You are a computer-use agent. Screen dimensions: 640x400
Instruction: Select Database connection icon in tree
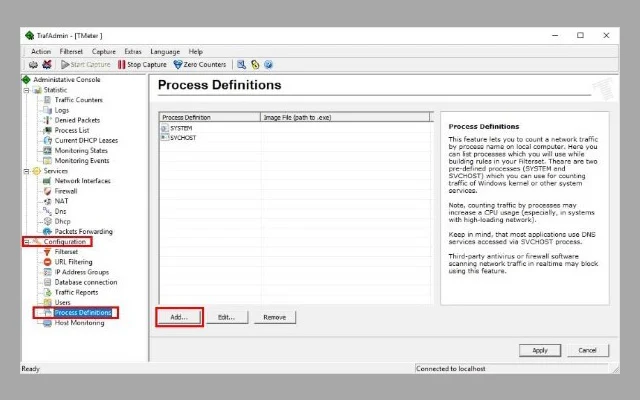click(47, 282)
